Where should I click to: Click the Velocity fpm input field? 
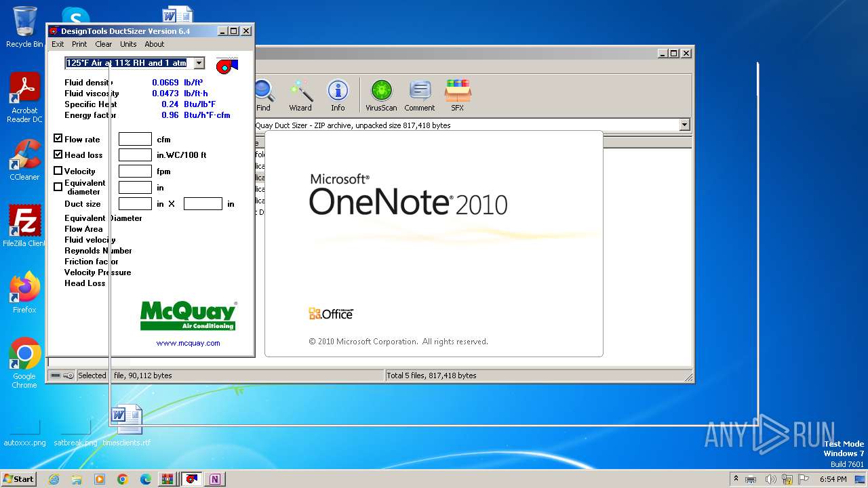[135, 171]
